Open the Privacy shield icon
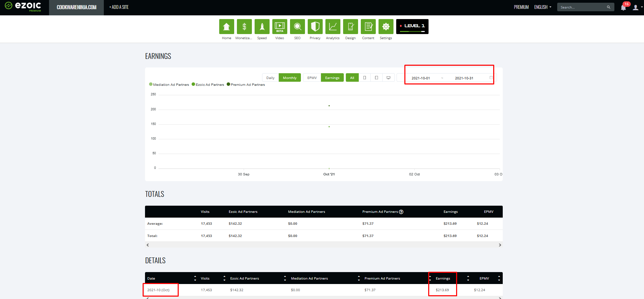Viewport: 644px width, 299px height. coord(315,27)
